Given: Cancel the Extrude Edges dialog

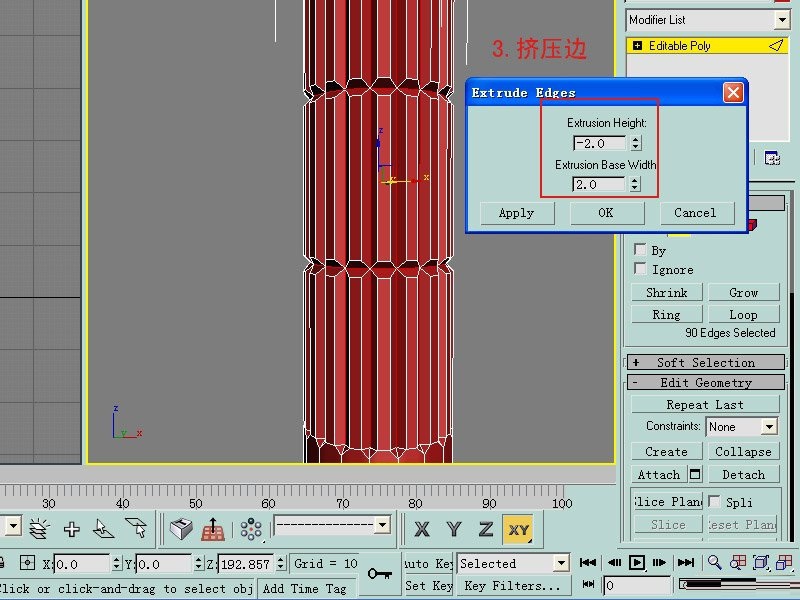Looking at the screenshot, I should click(x=696, y=213).
